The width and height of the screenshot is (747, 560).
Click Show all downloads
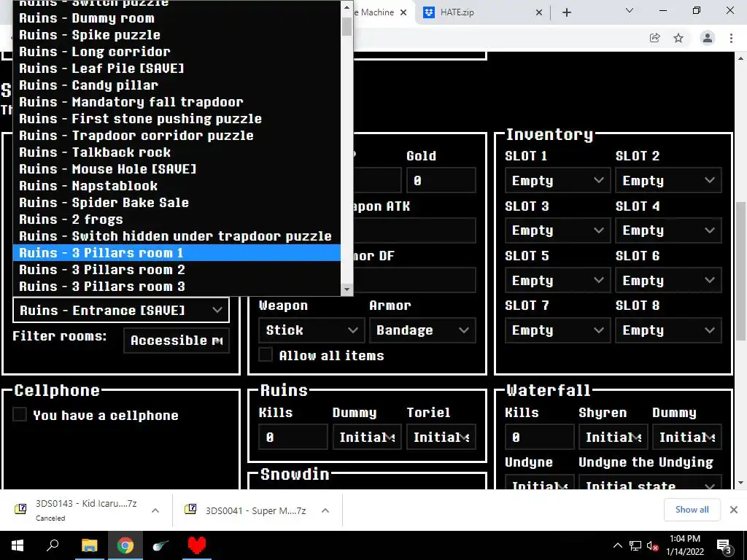tap(692, 510)
